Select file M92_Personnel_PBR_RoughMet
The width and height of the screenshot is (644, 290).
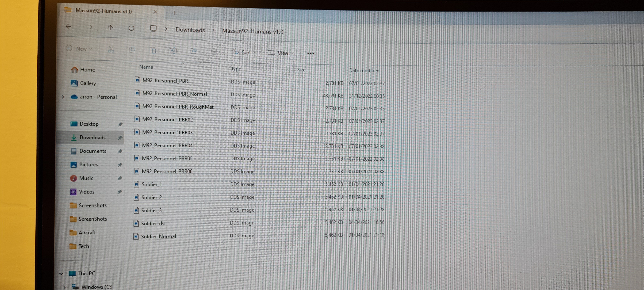point(174,107)
